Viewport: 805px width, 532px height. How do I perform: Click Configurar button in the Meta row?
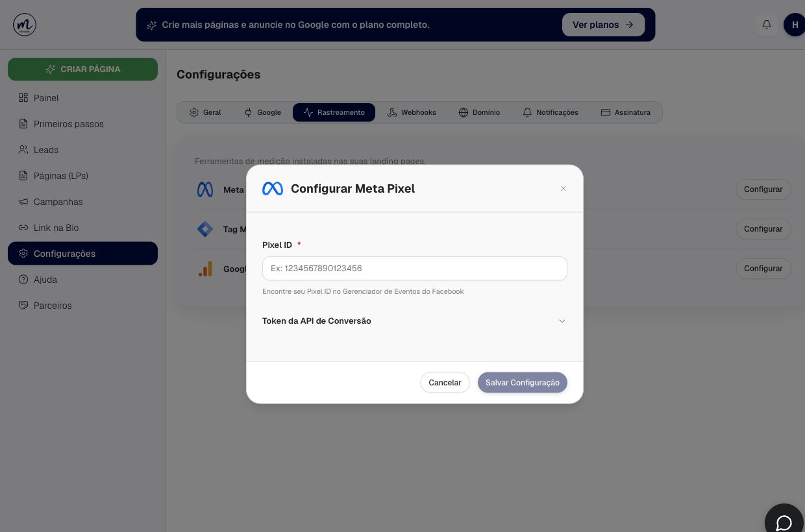click(x=763, y=189)
